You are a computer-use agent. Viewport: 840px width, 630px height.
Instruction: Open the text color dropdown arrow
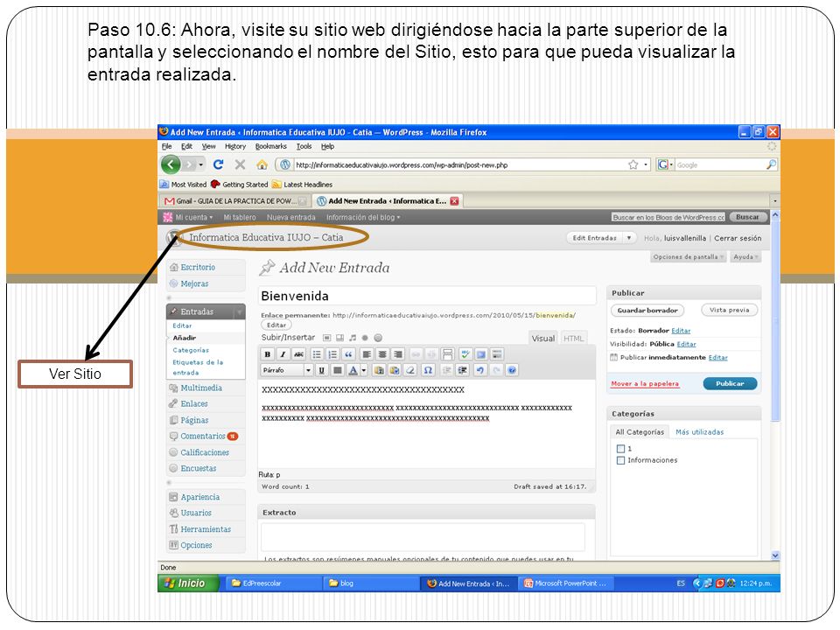[364, 370]
